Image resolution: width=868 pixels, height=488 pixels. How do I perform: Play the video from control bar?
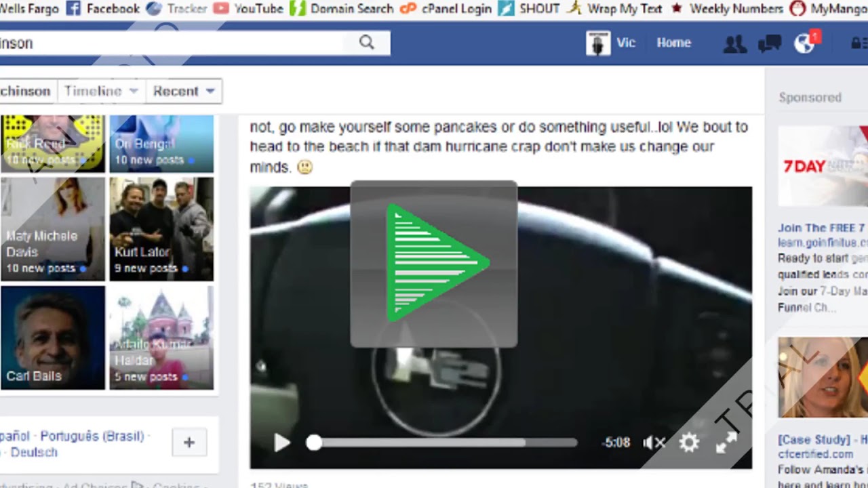coord(281,443)
